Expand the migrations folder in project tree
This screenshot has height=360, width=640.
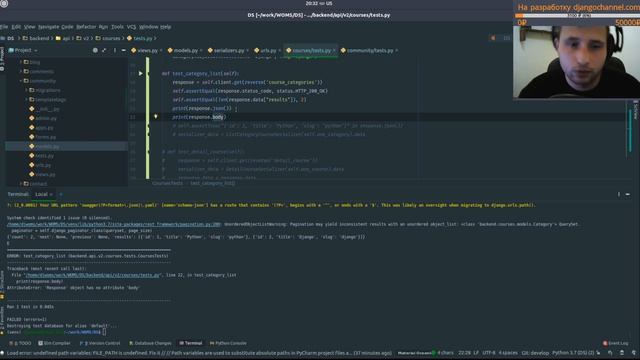point(27,90)
